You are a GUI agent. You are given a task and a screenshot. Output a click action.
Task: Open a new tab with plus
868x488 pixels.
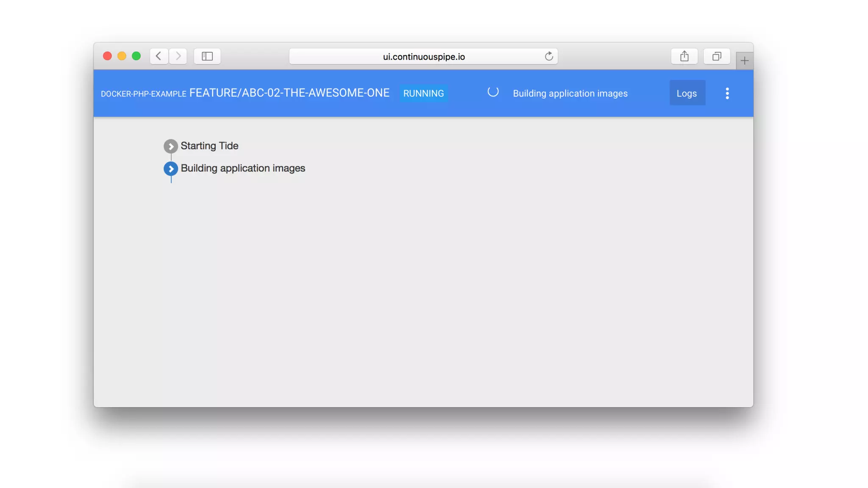click(x=744, y=61)
